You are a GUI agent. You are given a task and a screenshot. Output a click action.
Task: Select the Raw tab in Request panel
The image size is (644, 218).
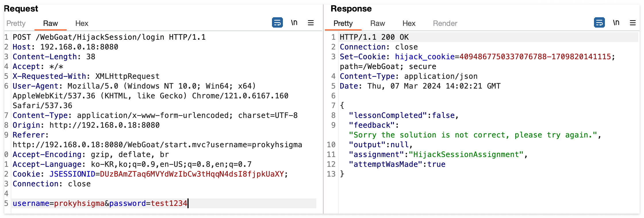tap(50, 23)
